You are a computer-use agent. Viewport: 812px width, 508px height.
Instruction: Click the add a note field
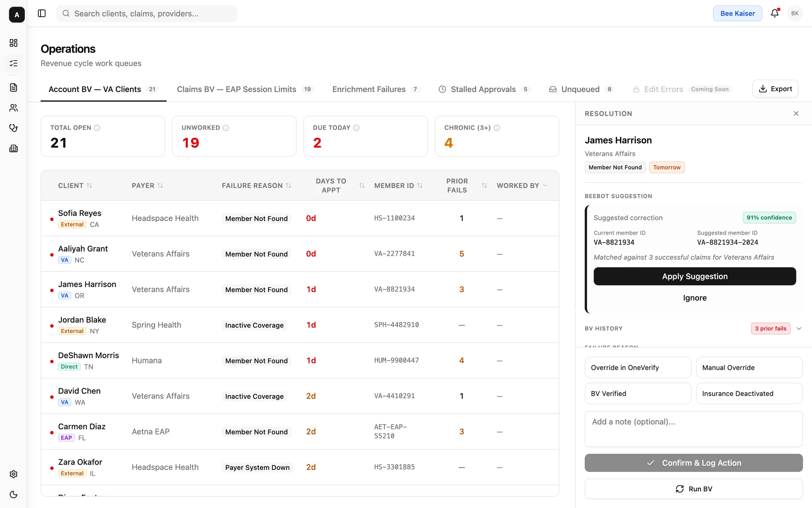[693, 429]
